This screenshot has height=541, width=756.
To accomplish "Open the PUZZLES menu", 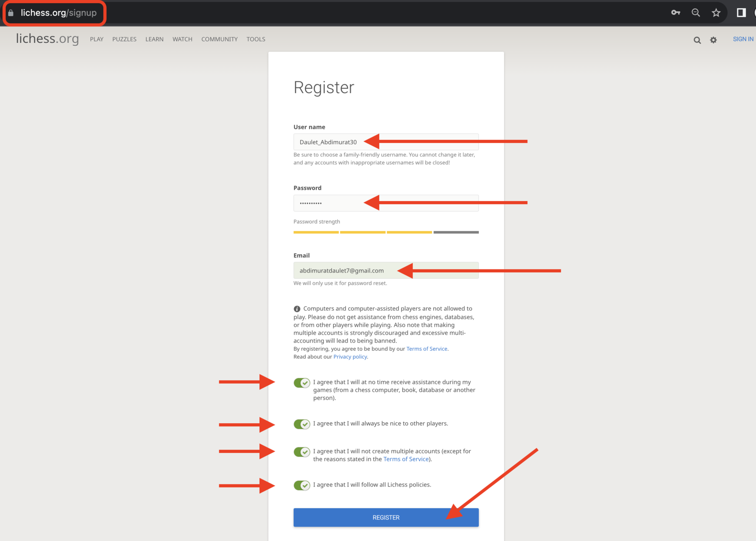I will tap(124, 39).
